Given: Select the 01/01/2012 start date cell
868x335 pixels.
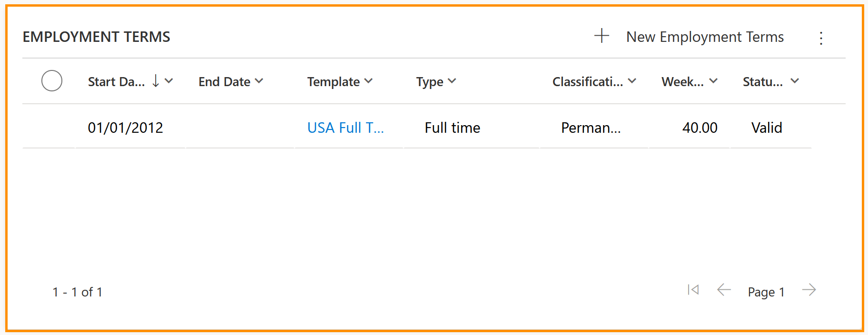Looking at the screenshot, I should 126,128.
